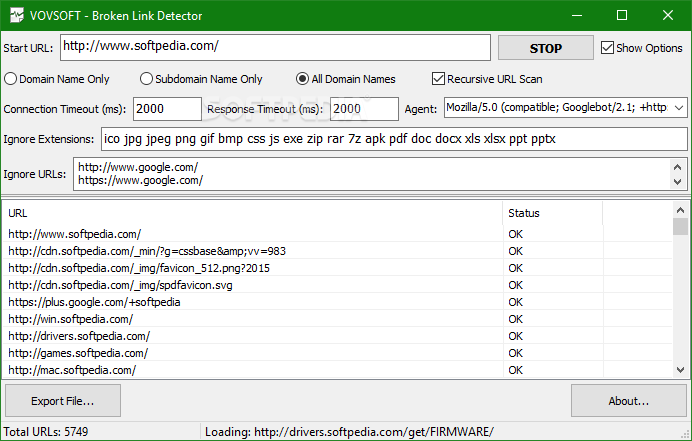Open Export File dialog
This screenshot has height=441, width=692.
(63, 401)
